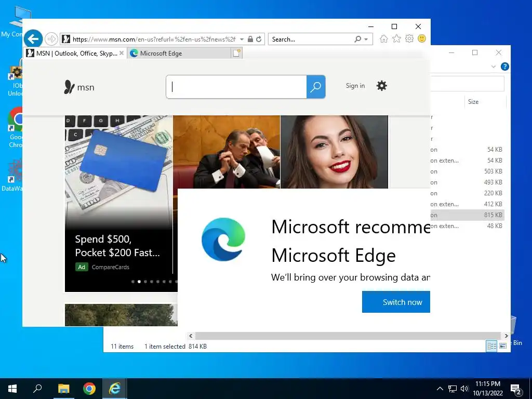
Task: Click File Explorer horizontal scrollbar left arrow
Action: [x=191, y=336]
